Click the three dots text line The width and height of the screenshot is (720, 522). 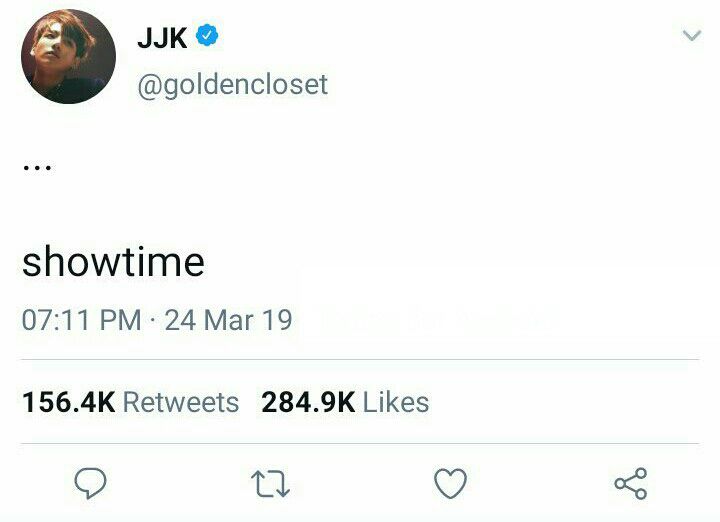coord(37,168)
